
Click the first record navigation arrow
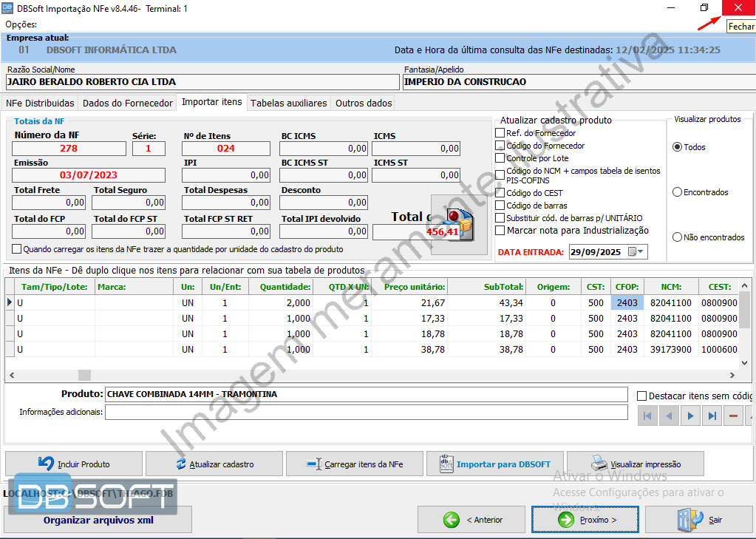tap(647, 416)
